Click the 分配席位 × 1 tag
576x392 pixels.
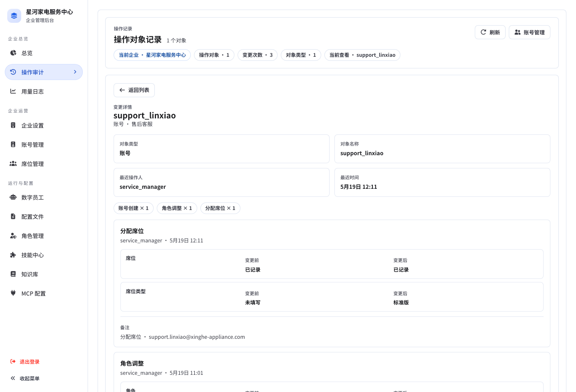(x=220, y=208)
